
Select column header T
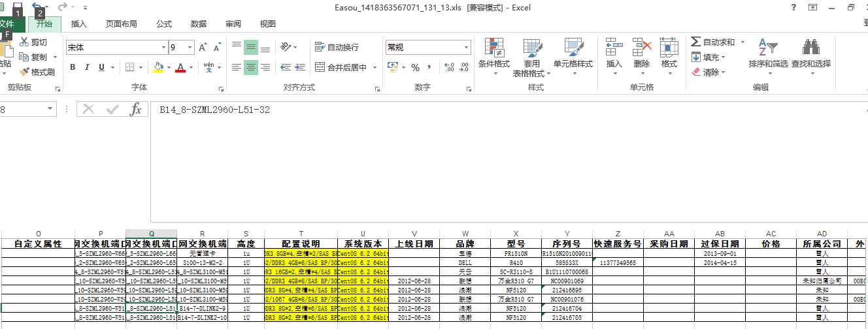coord(301,234)
